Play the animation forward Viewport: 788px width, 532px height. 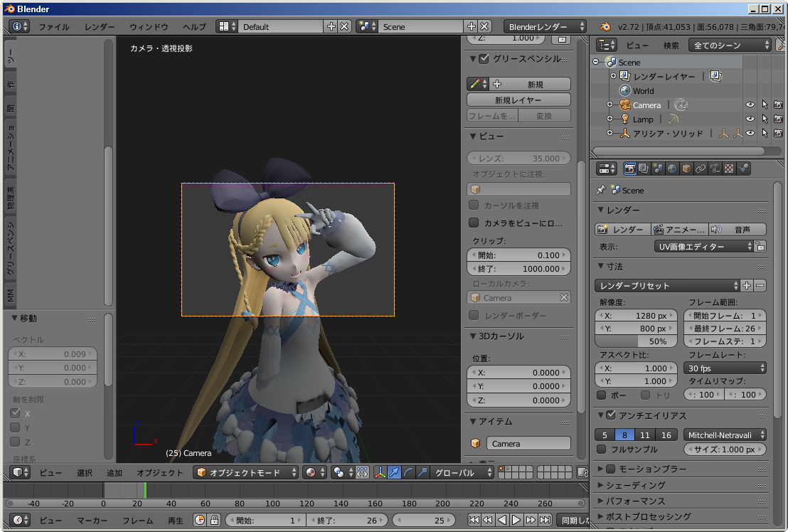coord(516,520)
